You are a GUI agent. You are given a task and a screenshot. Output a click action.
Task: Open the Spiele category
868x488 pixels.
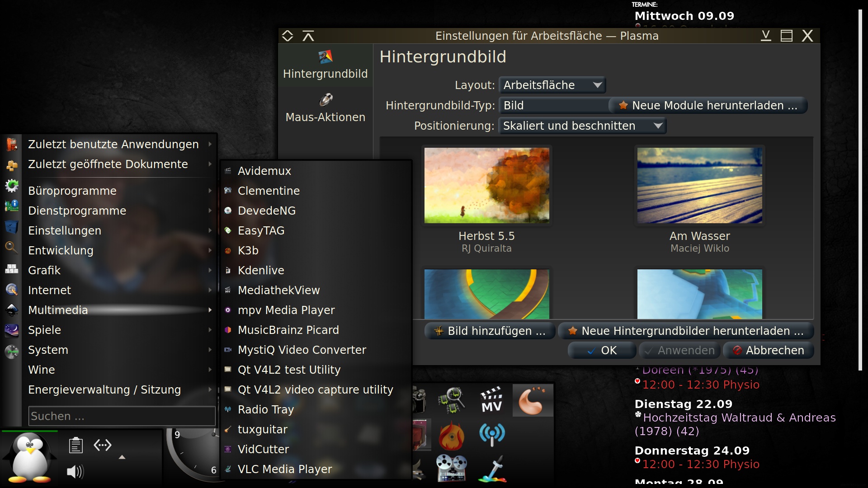coord(119,330)
